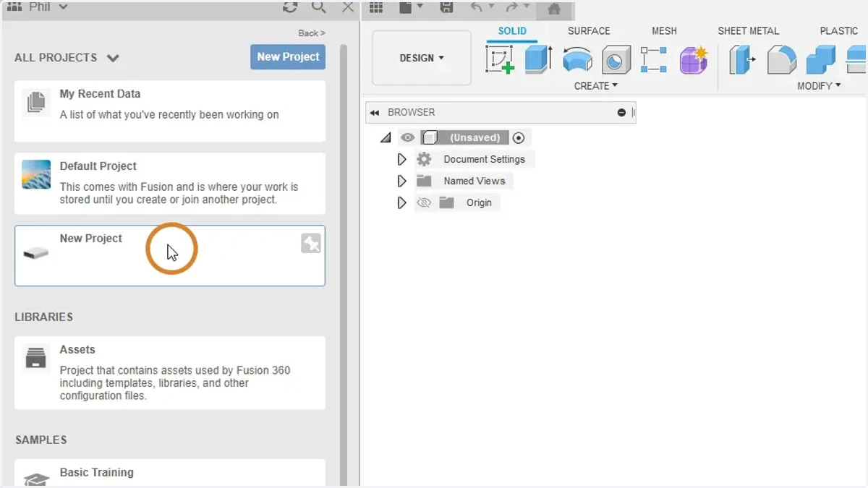
Task: Select the Origin folder in browser
Action: pyautogui.click(x=479, y=203)
